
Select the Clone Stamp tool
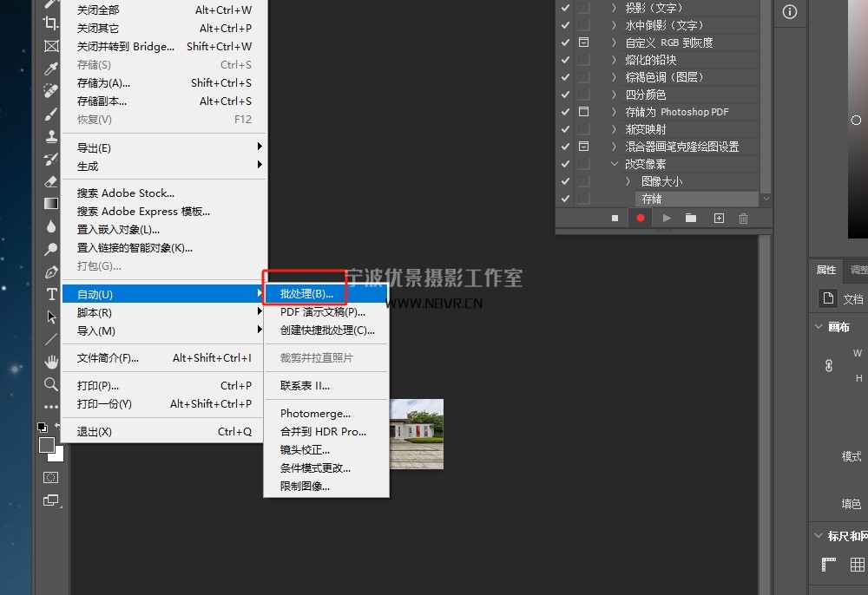(x=51, y=136)
